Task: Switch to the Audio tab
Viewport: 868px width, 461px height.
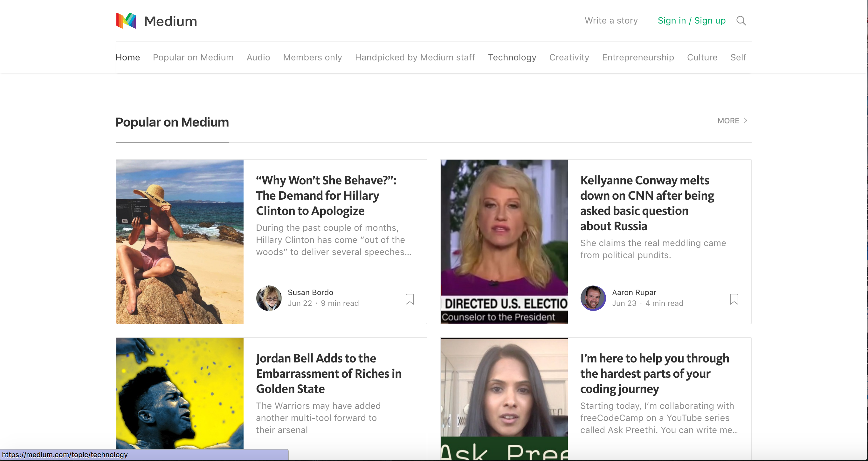Action: tap(258, 57)
